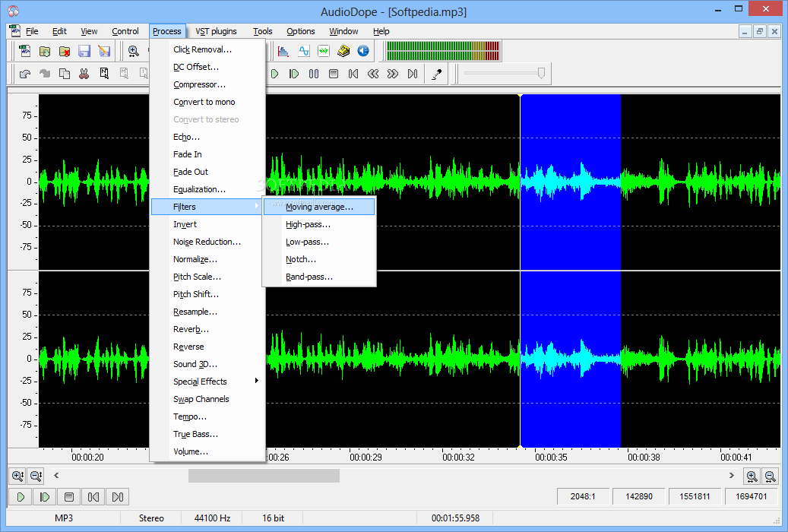Click the New file toolbar icon
This screenshot has width=788, height=532.
tap(24, 51)
